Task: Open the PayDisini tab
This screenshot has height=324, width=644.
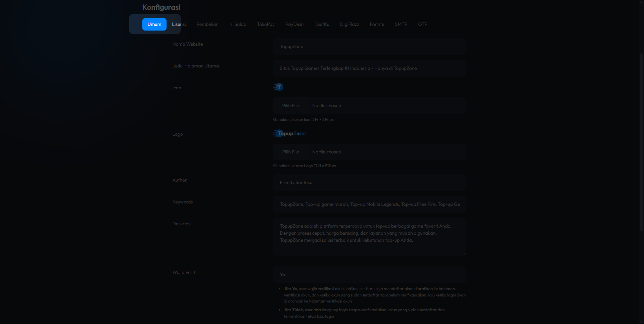Action: click(295, 24)
